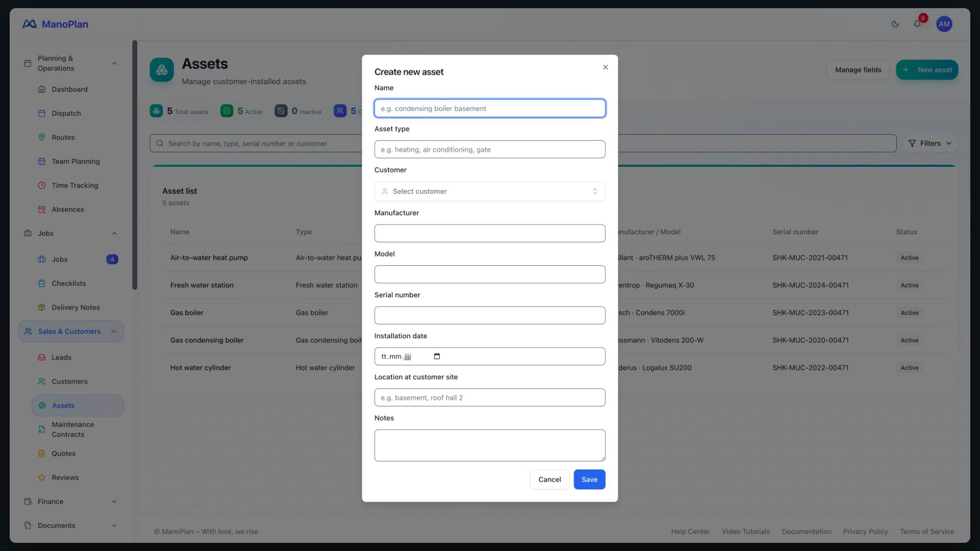Click into the Notes text area

(489, 445)
